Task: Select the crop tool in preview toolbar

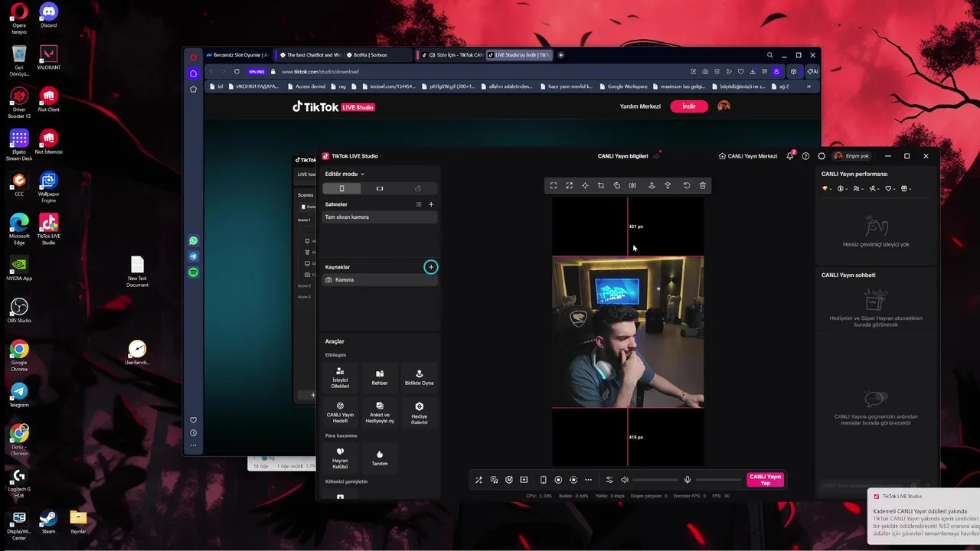Action: pos(601,185)
